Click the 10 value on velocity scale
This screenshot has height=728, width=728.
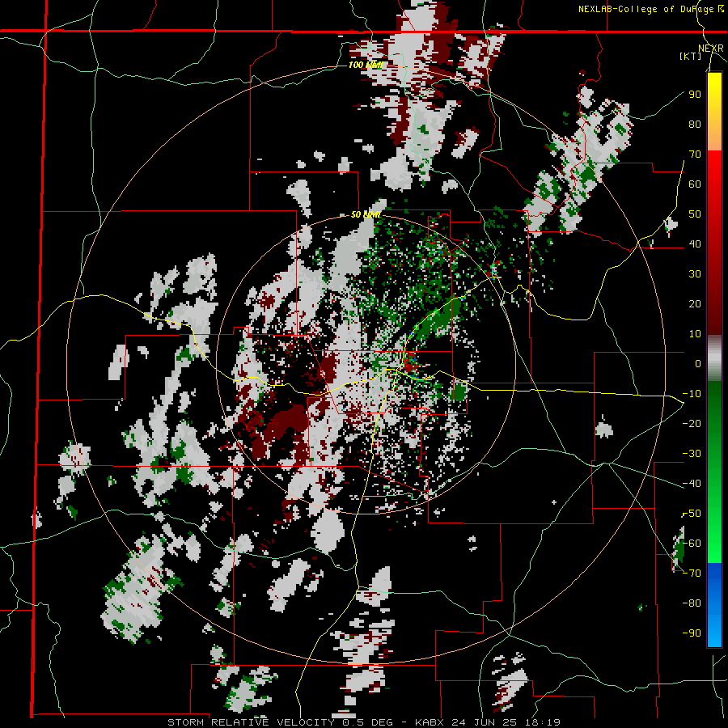coord(695,334)
